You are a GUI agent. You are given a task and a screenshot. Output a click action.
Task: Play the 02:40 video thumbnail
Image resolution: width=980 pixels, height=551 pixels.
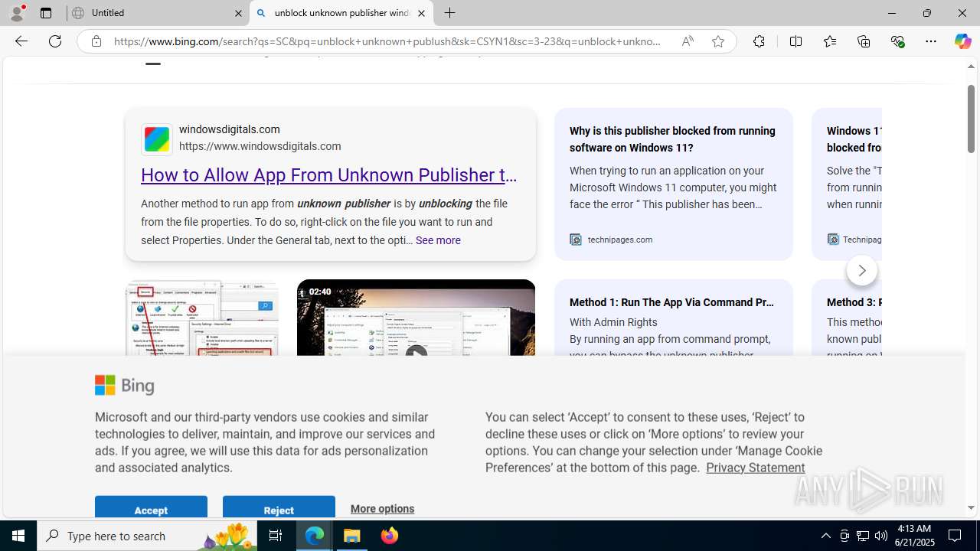point(416,318)
